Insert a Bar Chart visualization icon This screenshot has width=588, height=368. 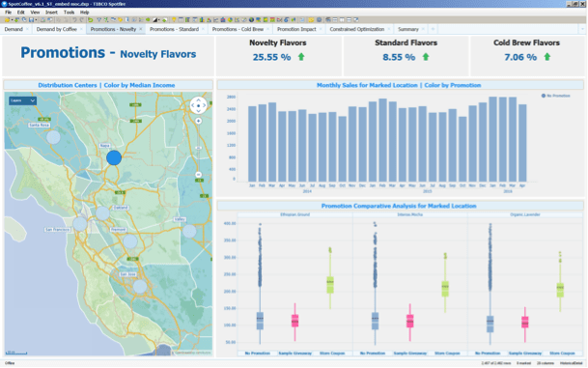pos(202,20)
